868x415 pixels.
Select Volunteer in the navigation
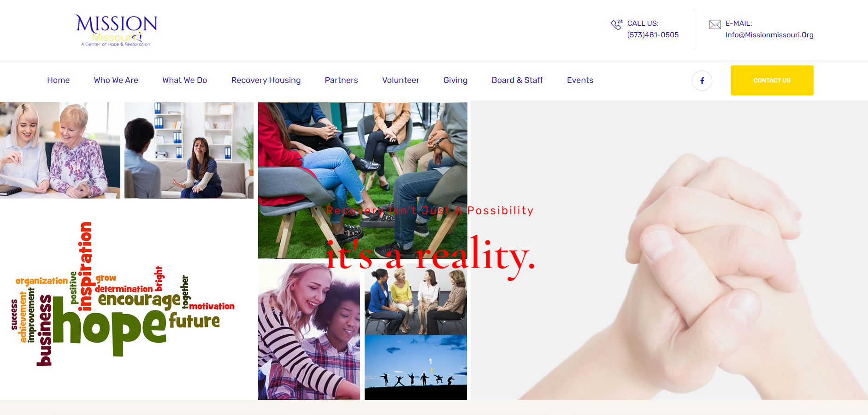401,80
